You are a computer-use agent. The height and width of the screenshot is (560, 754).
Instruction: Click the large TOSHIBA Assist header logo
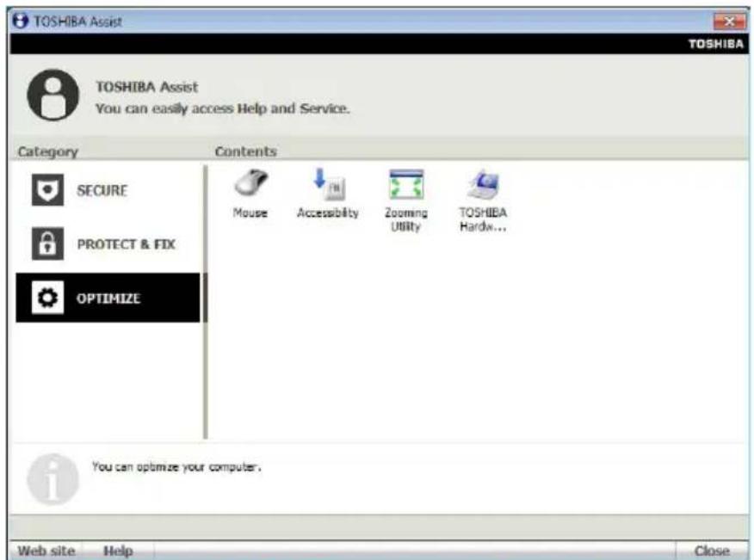point(53,95)
